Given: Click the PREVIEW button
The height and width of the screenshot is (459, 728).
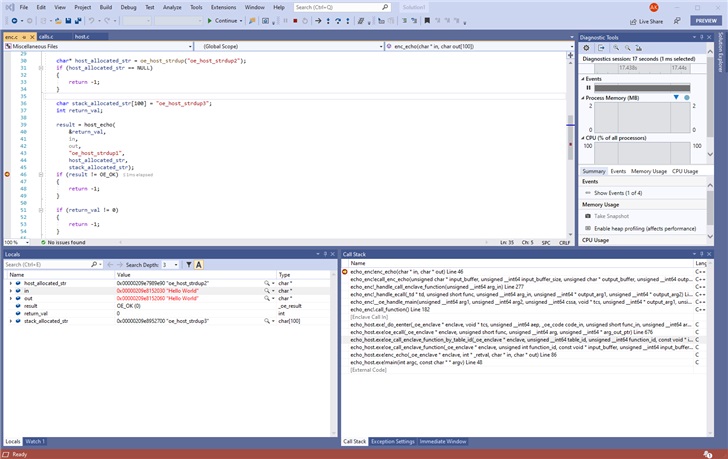Looking at the screenshot, I should pyautogui.click(x=706, y=20).
